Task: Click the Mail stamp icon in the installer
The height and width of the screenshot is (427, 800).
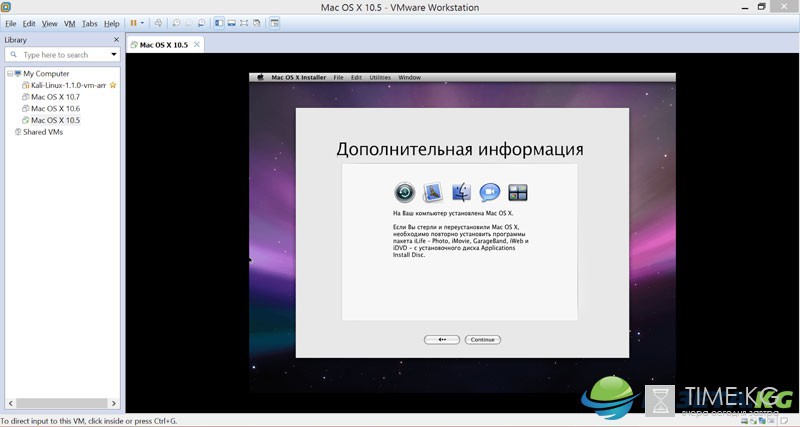Action: coord(433,192)
